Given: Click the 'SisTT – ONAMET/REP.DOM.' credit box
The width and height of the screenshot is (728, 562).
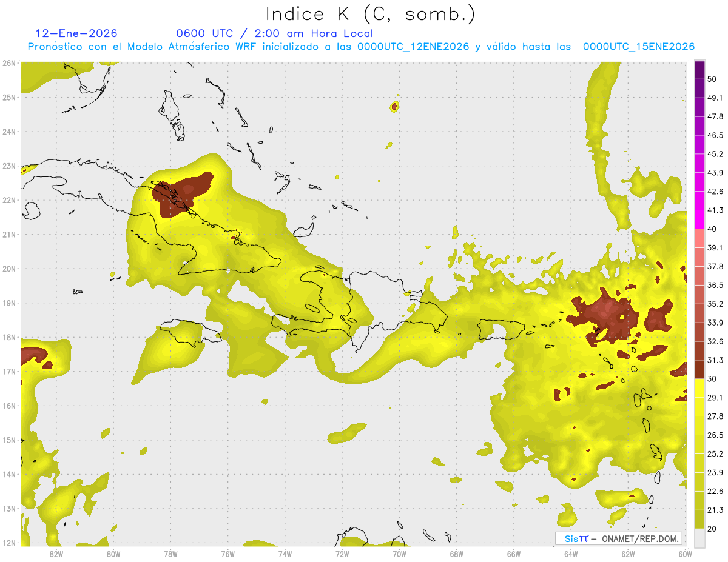Looking at the screenshot, I should 619,538.
